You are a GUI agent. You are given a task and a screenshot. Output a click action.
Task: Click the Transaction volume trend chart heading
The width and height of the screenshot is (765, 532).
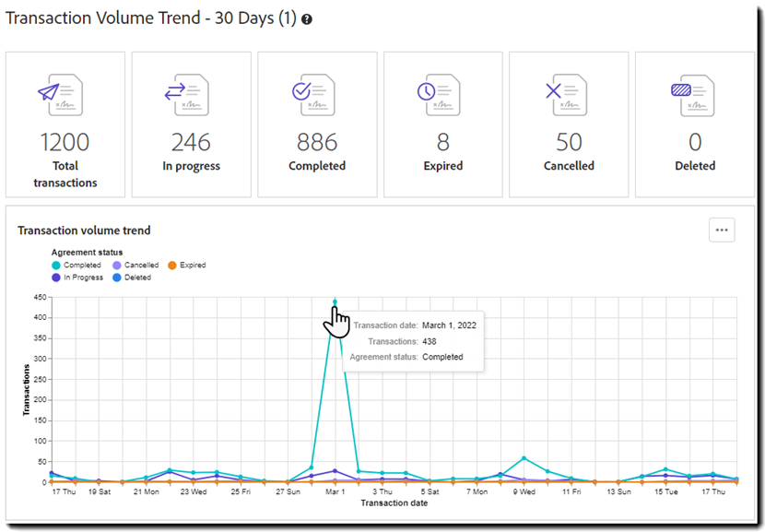(x=84, y=231)
